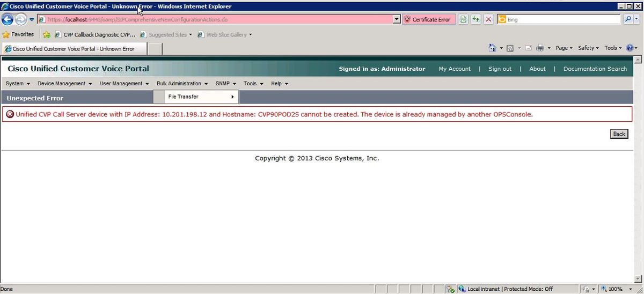The height and width of the screenshot is (294, 644).
Task: Open the recent pages dropdown arrow
Action: [x=32, y=20]
